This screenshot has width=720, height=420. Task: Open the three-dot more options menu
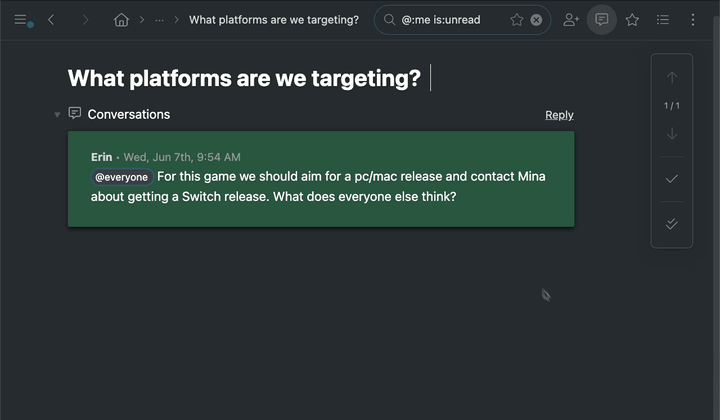(694, 19)
